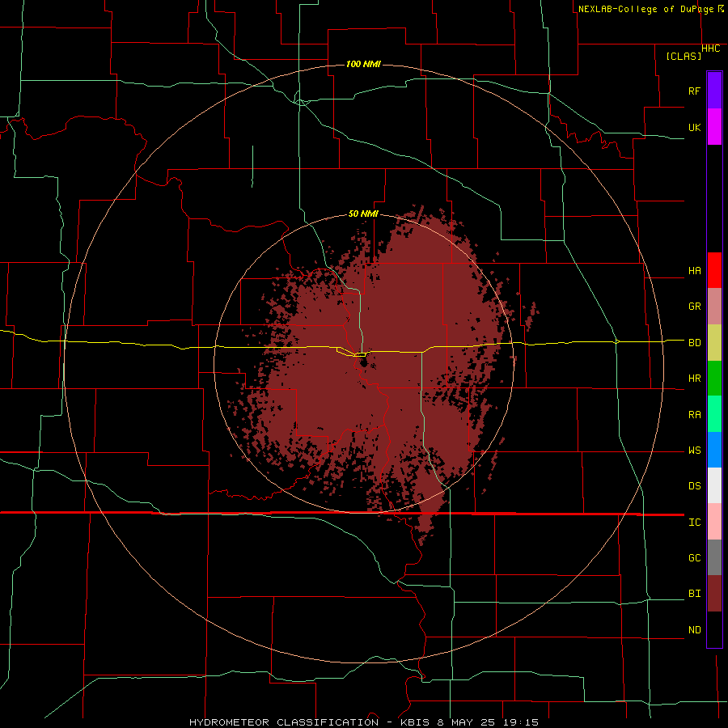Click the HA legend label
Viewport: 728px width, 728px height.
694,271
